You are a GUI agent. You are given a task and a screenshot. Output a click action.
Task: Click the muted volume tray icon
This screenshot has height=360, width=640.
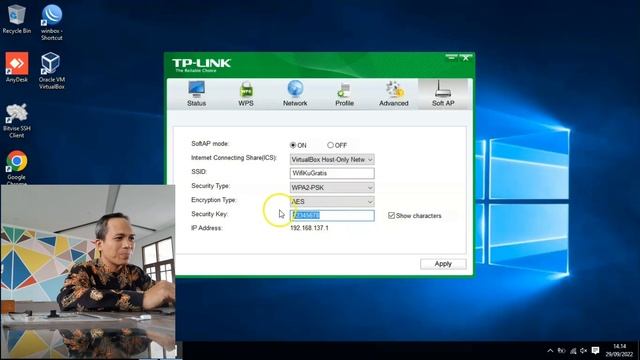[584, 351]
